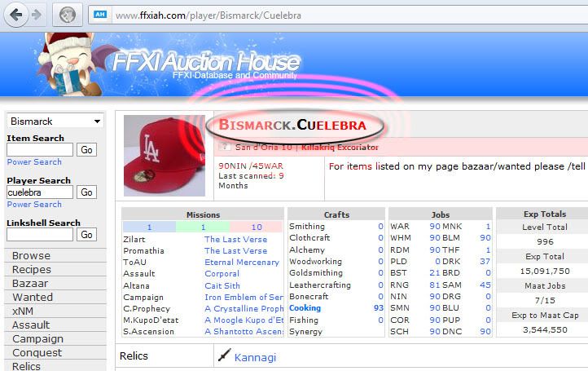The image size is (588, 371).
Task: Follow the Eternal Mercenary mission link
Action: 240,263
